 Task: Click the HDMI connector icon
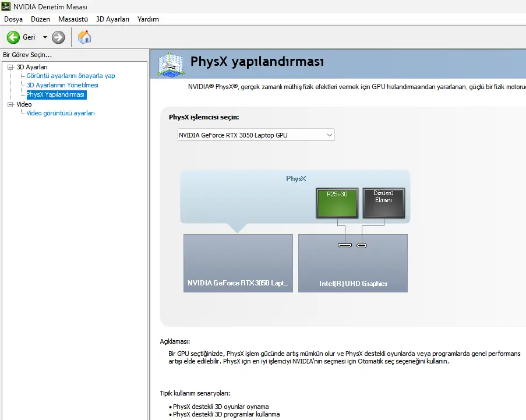pyautogui.click(x=345, y=246)
